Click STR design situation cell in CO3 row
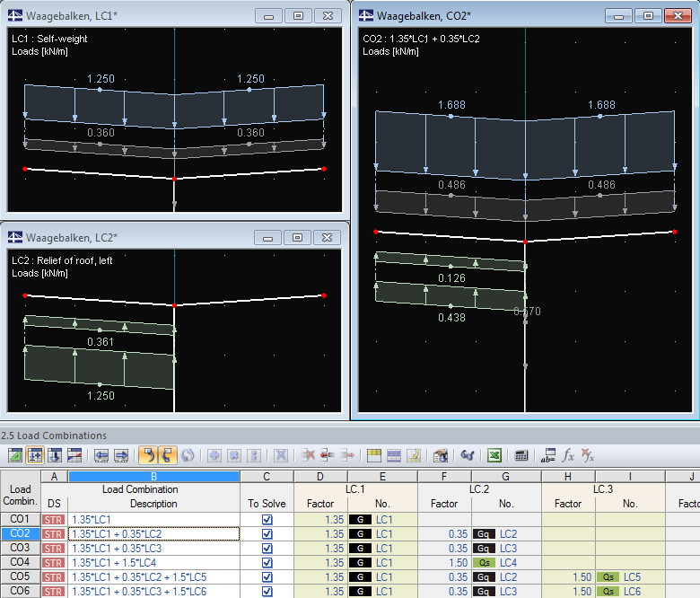This screenshot has height=598, width=700. point(54,548)
